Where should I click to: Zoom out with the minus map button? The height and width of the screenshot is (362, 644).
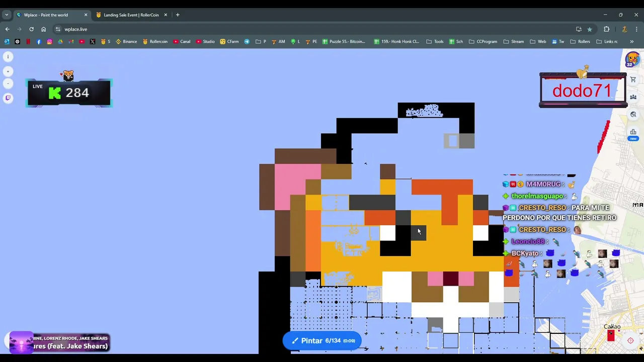tap(8, 83)
